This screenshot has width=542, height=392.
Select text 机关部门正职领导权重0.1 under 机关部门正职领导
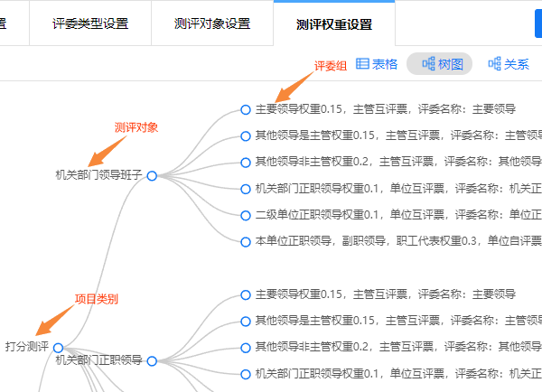pos(317,374)
